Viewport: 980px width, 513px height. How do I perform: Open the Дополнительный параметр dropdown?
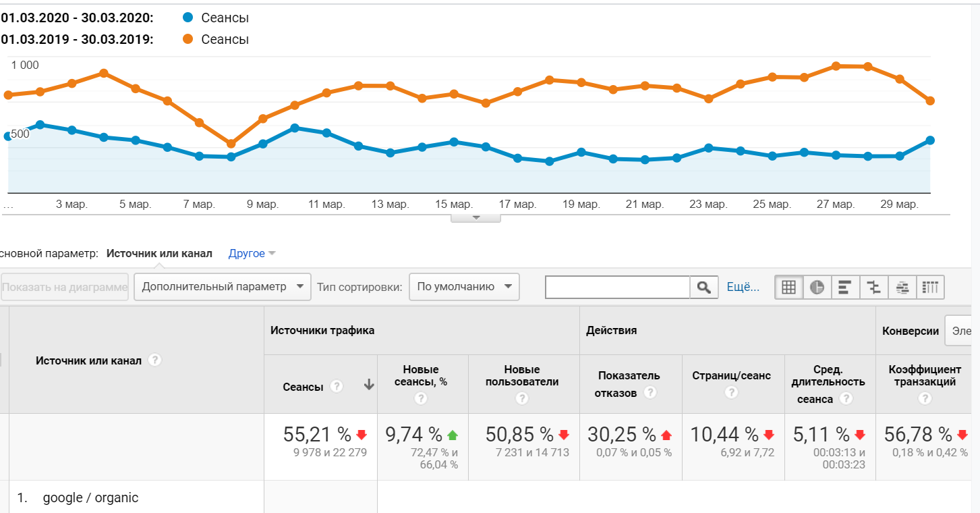tap(223, 286)
